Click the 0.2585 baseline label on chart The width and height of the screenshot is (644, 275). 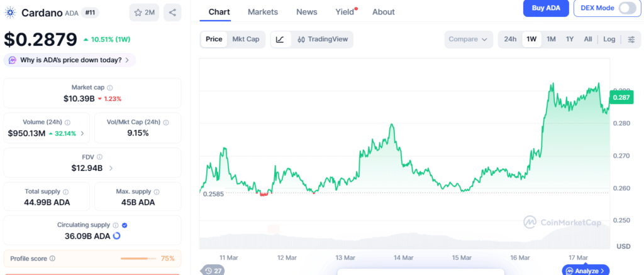tap(213, 194)
